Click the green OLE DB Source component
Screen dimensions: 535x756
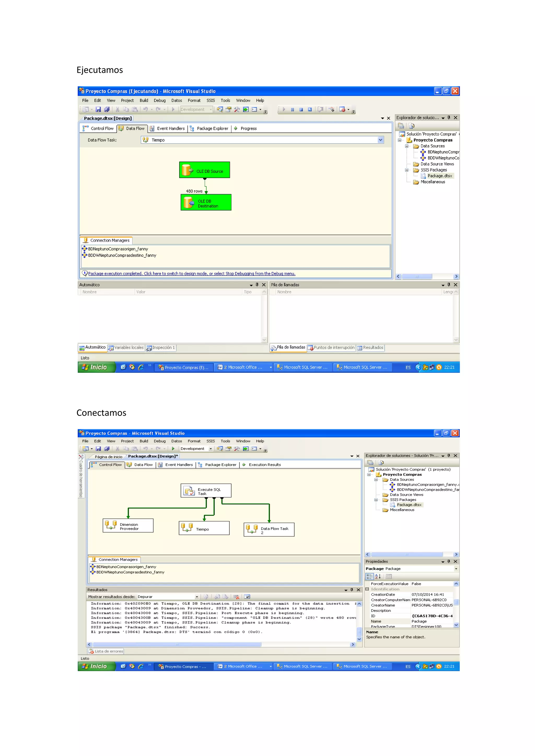(x=205, y=170)
